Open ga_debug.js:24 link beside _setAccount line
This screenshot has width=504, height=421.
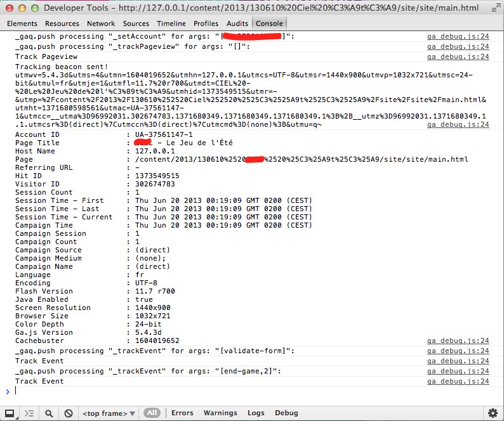tap(458, 37)
